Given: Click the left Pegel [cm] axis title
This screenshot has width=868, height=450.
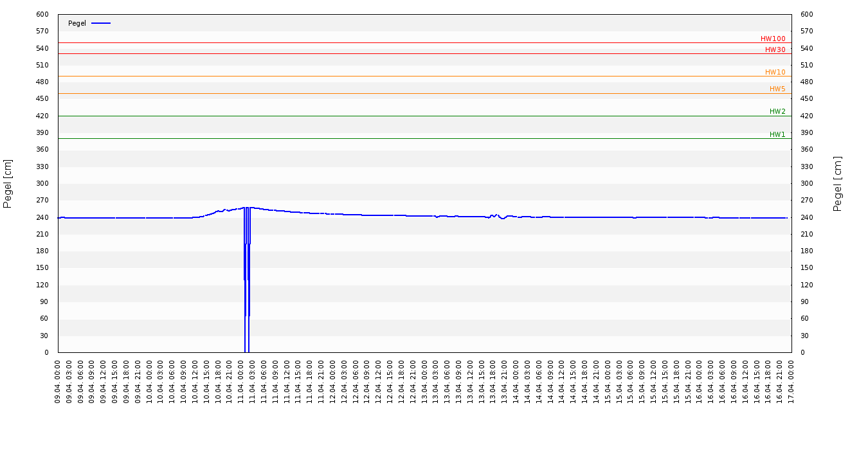Looking at the screenshot, I should (8, 183).
